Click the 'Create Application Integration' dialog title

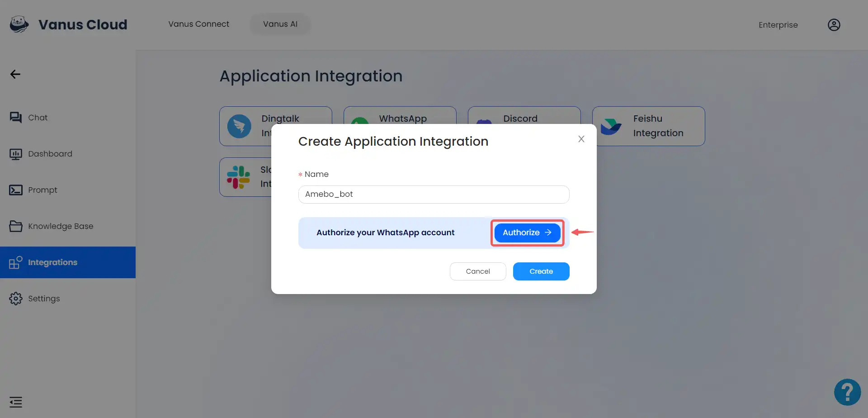(393, 142)
